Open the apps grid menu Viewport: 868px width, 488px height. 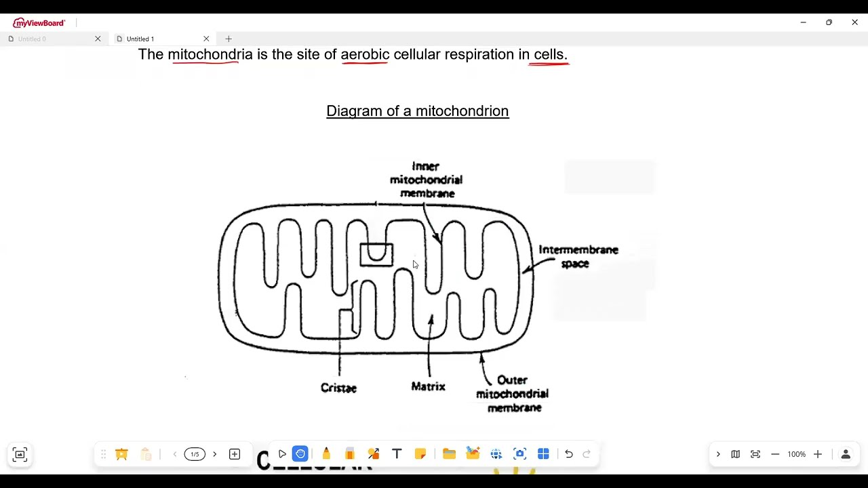coord(543,454)
